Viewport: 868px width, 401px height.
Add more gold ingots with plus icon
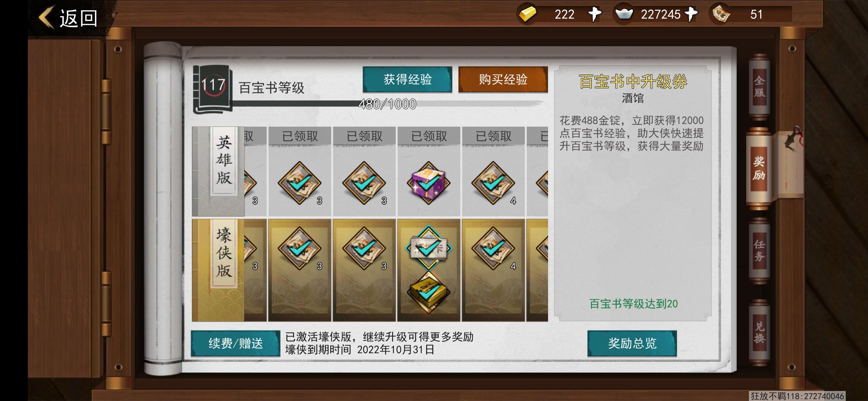coord(595,14)
